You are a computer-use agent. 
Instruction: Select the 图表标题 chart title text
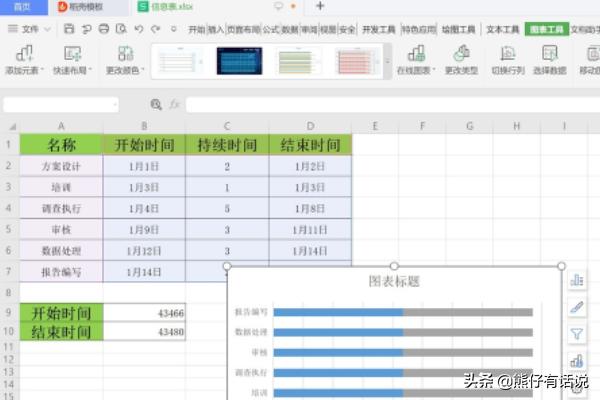click(x=394, y=282)
